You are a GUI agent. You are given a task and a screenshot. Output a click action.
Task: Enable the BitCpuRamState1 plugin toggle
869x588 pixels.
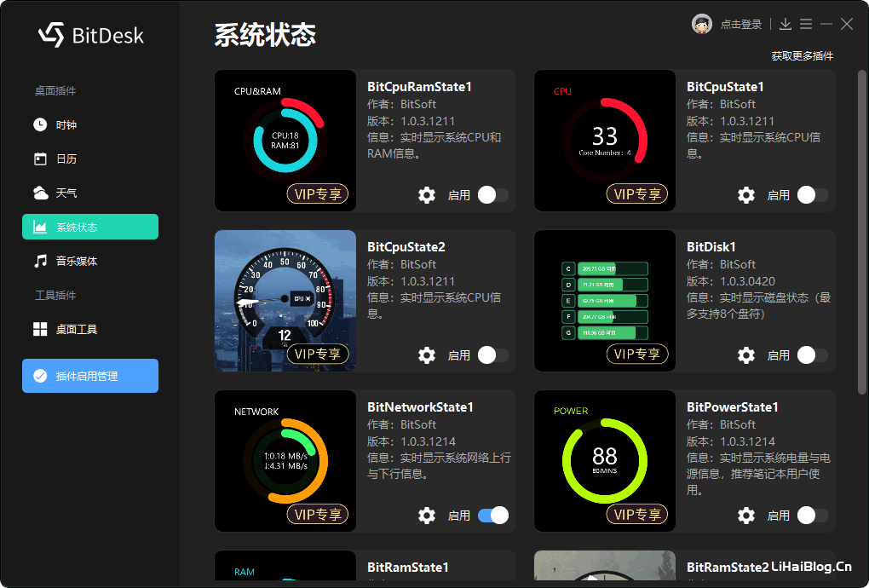pos(493,195)
